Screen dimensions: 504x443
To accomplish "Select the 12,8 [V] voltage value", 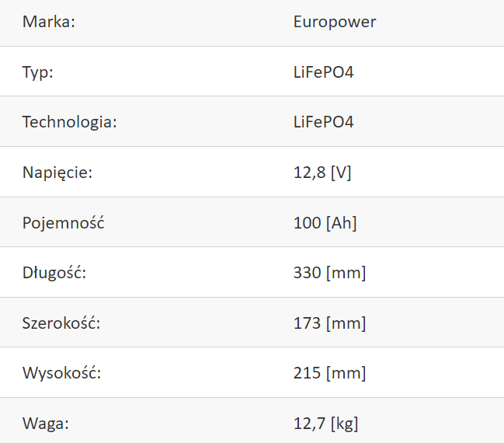I will (322, 173).
